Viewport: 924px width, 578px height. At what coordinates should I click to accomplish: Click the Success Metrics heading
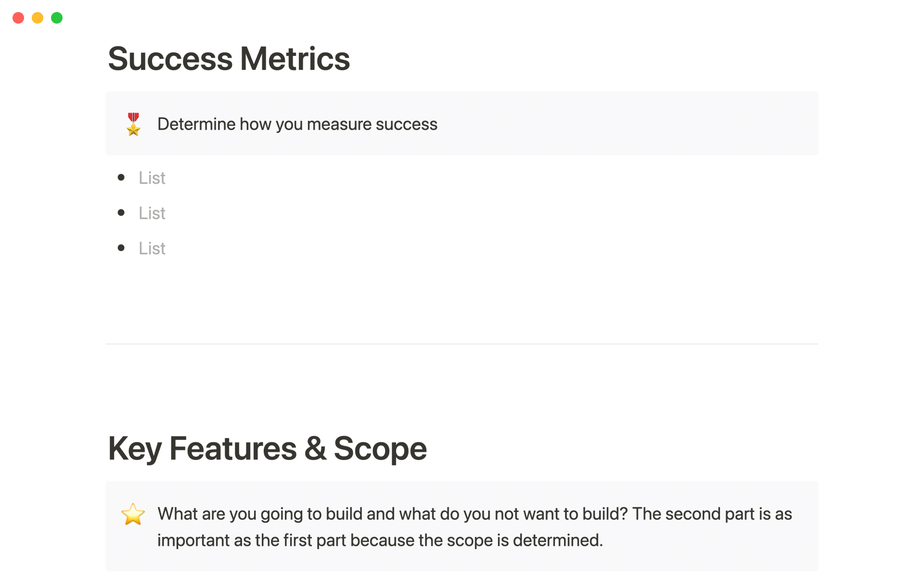pos(229,59)
